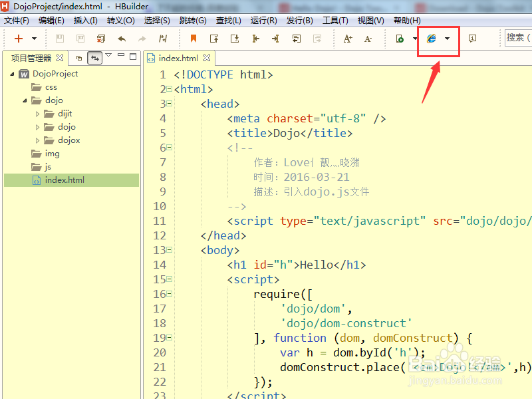The image size is (532, 399).
Task: Click the Undo arrow icon
Action: [122, 39]
